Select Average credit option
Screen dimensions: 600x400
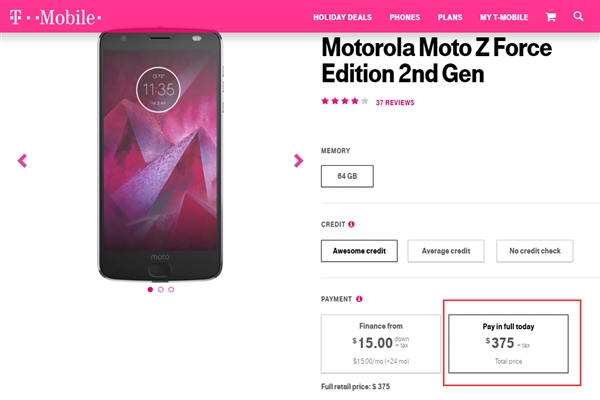coord(447,250)
